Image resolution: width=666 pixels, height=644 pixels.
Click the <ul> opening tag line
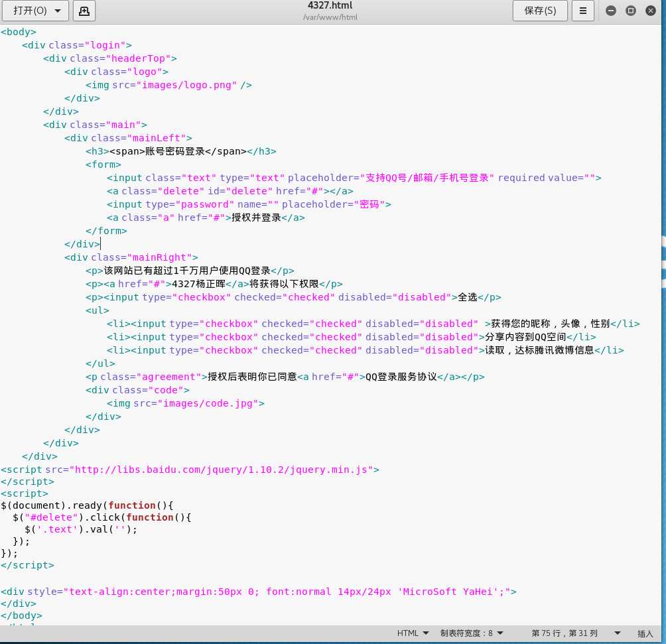point(98,310)
